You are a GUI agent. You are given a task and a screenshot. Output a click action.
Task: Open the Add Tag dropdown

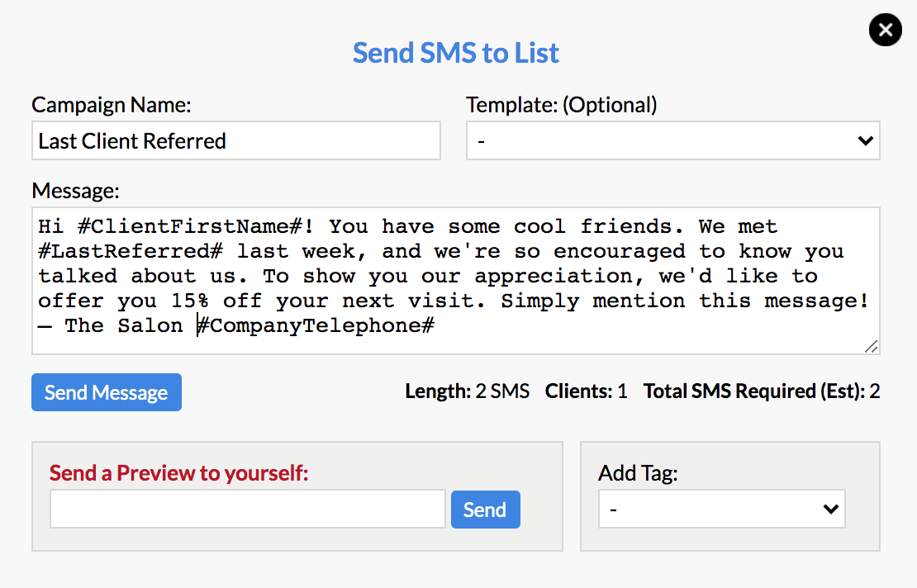722,509
